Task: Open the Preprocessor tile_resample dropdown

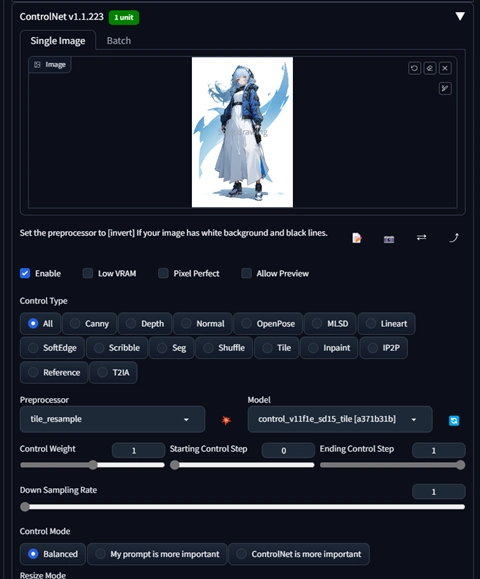Action: pyautogui.click(x=112, y=419)
